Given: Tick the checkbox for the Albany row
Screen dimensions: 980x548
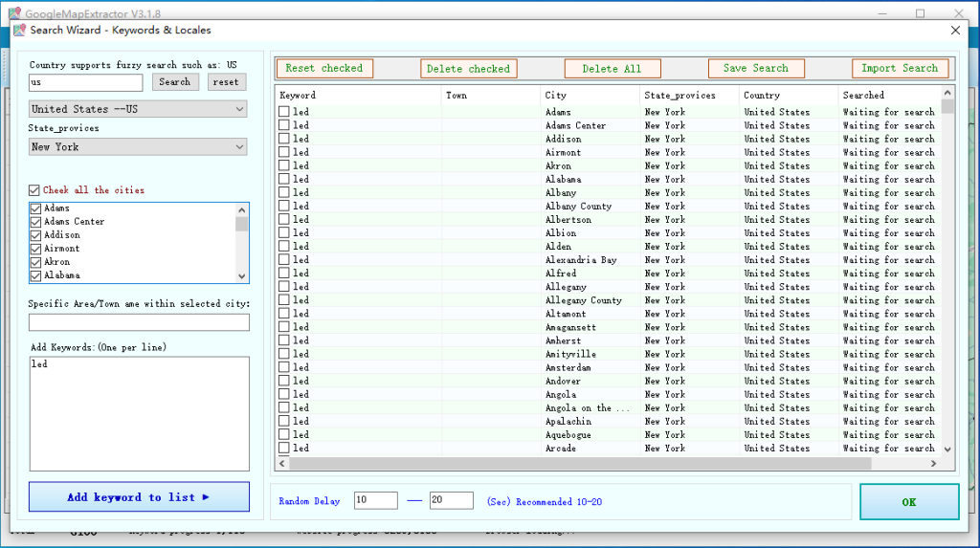Looking at the screenshot, I should (x=284, y=193).
